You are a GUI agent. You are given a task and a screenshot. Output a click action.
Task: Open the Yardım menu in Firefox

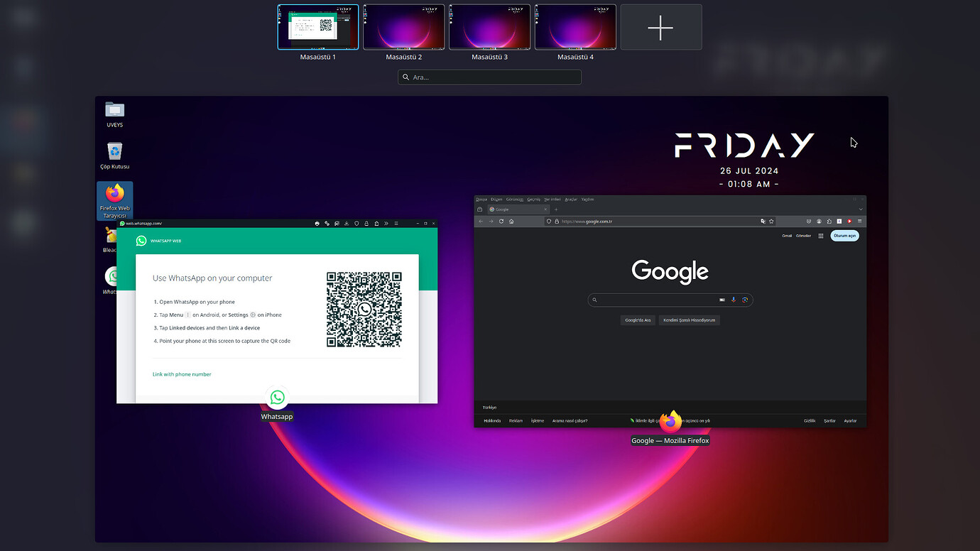click(x=587, y=200)
